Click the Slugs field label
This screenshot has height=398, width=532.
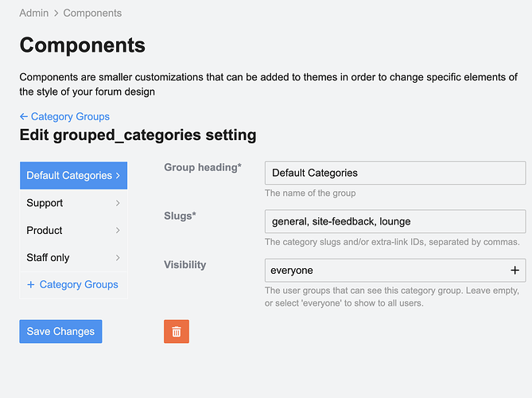click(180, 216)
